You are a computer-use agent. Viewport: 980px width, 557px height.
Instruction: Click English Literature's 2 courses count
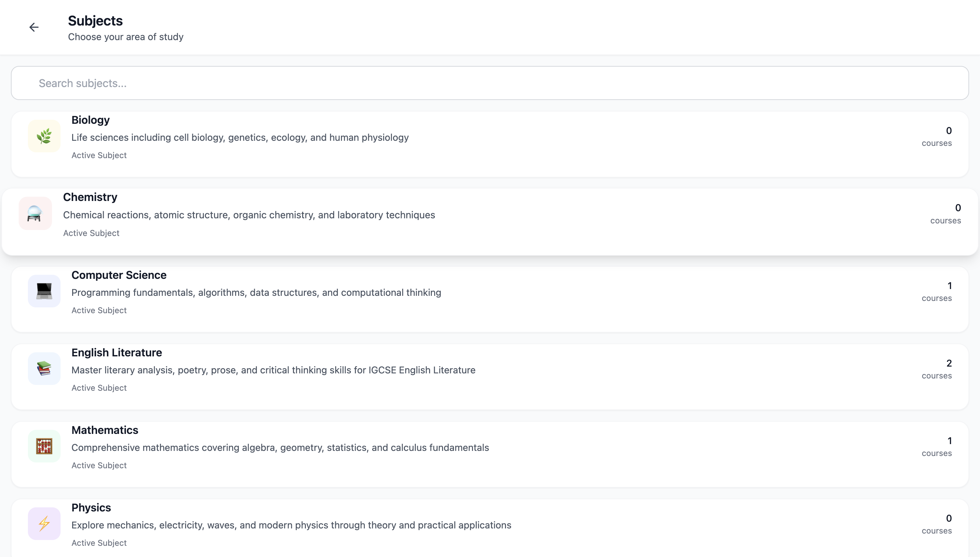pos(936,369)
